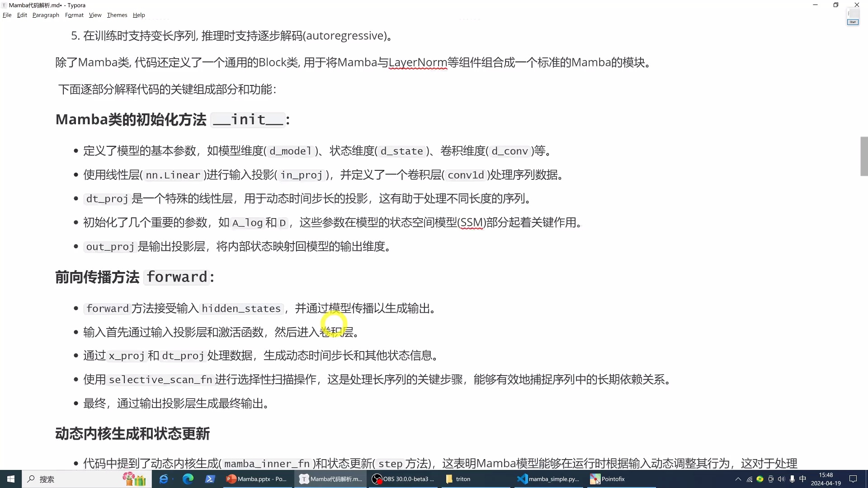
Task: Open the Action Center notification icon
Action: coord(854,479)
